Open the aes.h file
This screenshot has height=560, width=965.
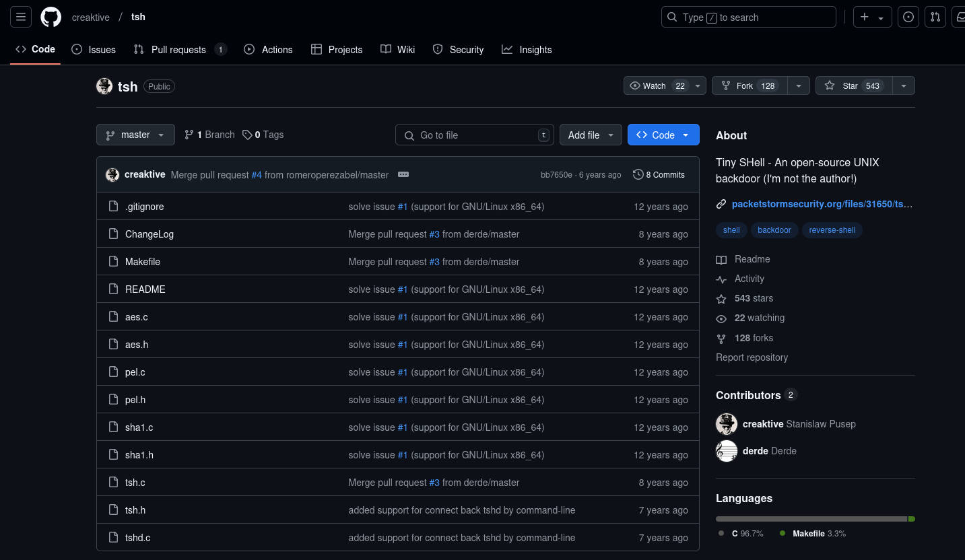[137, 345]
